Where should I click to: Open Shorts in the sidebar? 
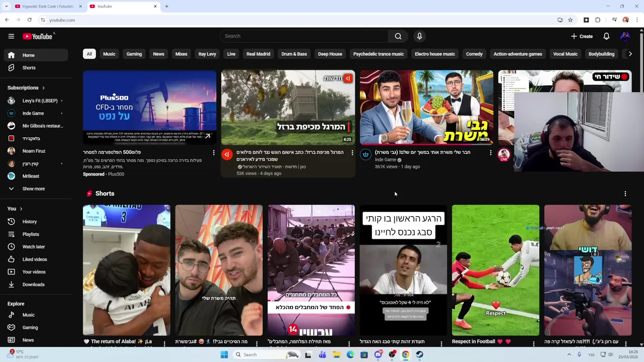[35, 68]
